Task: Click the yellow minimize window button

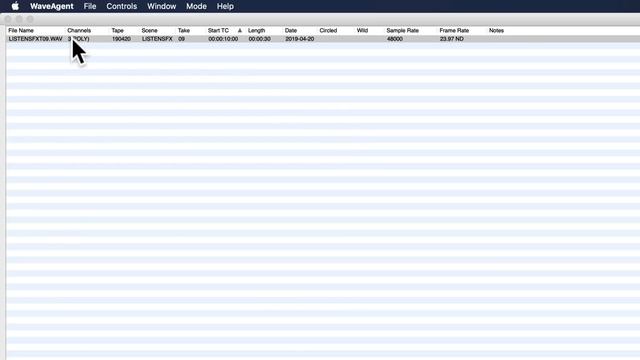Action: point(19,19)
